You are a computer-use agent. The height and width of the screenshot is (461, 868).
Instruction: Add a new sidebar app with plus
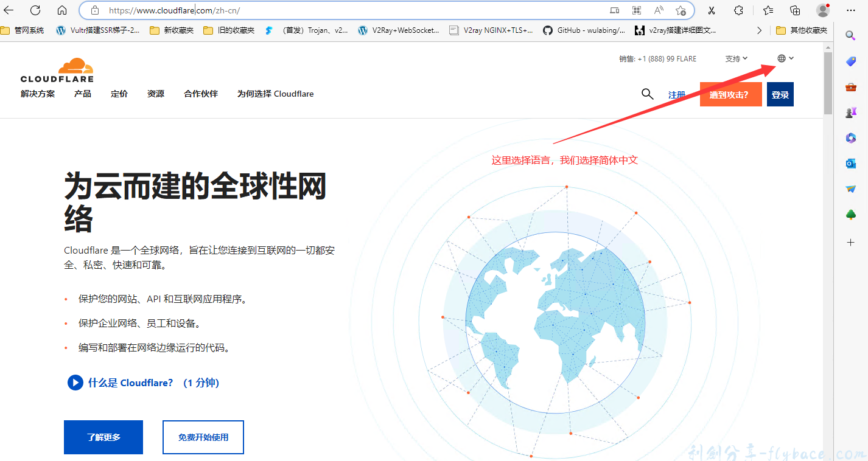pos(851,242)
